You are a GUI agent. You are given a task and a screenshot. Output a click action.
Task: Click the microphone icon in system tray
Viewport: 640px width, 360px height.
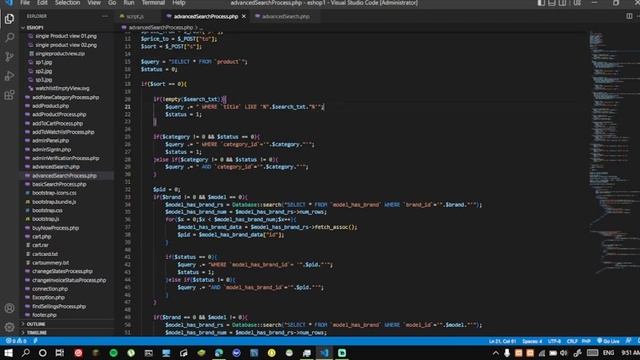point(507,353)
